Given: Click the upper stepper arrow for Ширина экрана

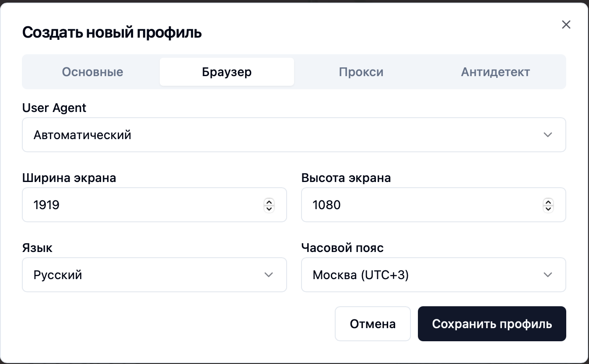Looking at the screenshot, I should click(270, 202).
